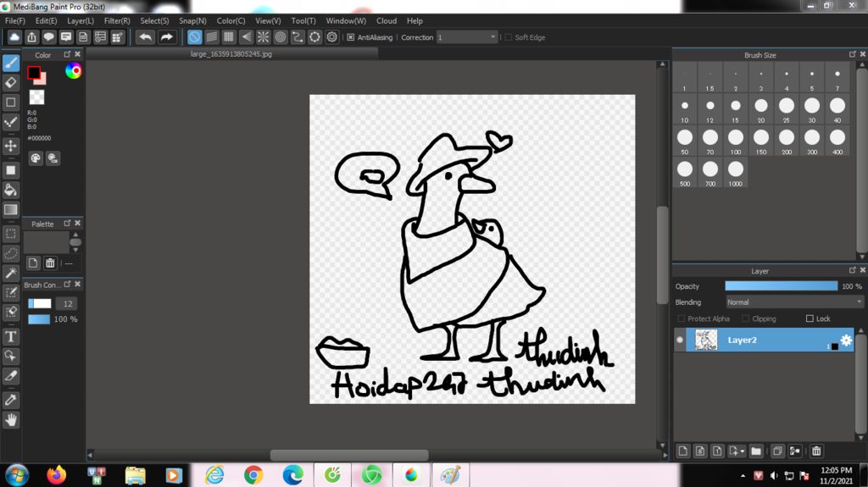Choose brush size 10
This screenshot has width=868, height=487.
685,109
